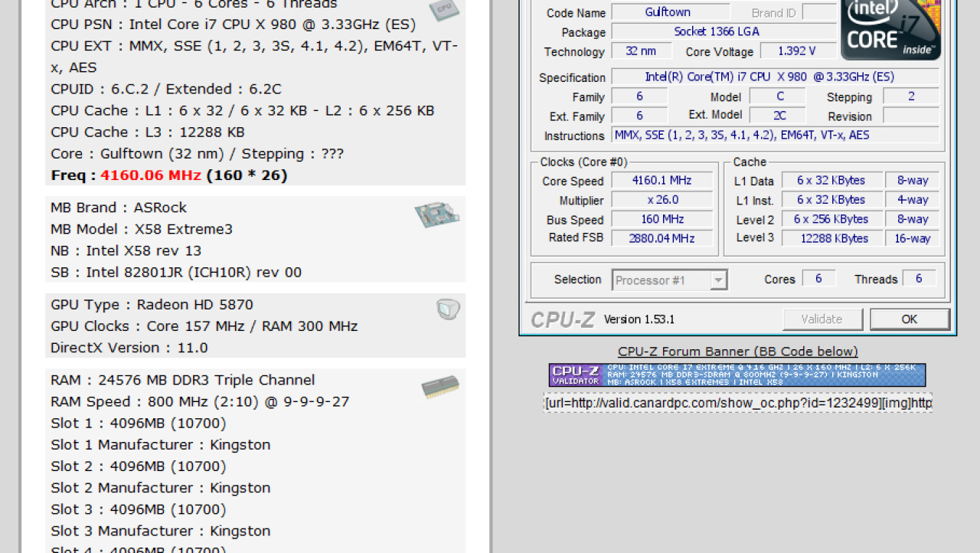Click the Package value Socket 1366 LGA
Screen dimensions: 980x553
click(724, 32)
